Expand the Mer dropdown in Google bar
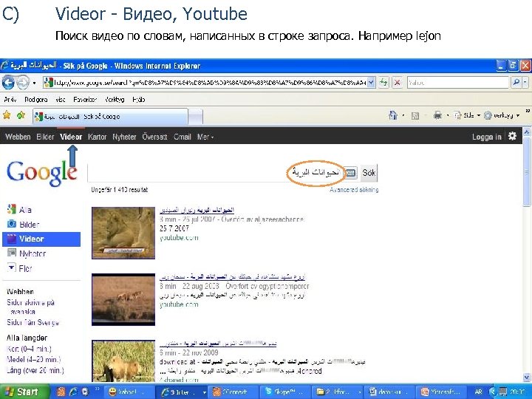Image resolution: width=532 pixels, height=399 pixels. coord(205,137)
